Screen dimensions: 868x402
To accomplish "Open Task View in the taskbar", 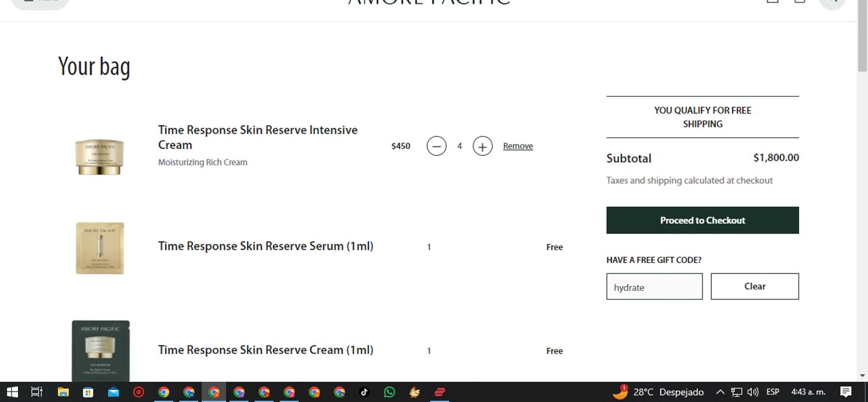I will pos(36,392).
